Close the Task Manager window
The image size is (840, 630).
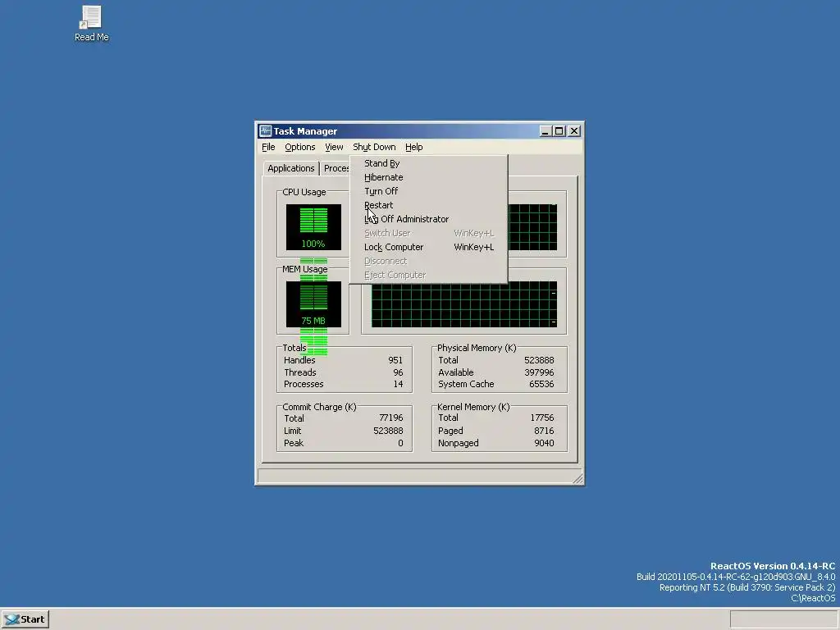574,131
